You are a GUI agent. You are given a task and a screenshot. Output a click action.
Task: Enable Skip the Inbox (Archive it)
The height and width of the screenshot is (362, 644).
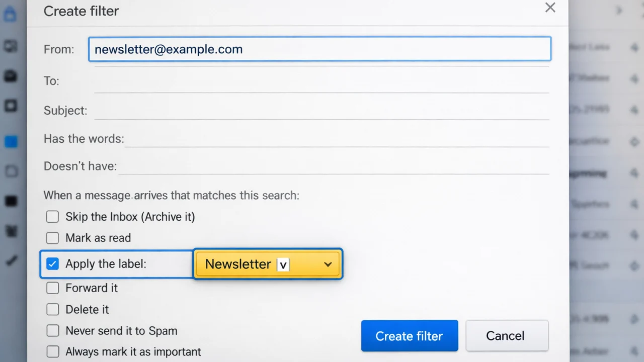[52, 217]
